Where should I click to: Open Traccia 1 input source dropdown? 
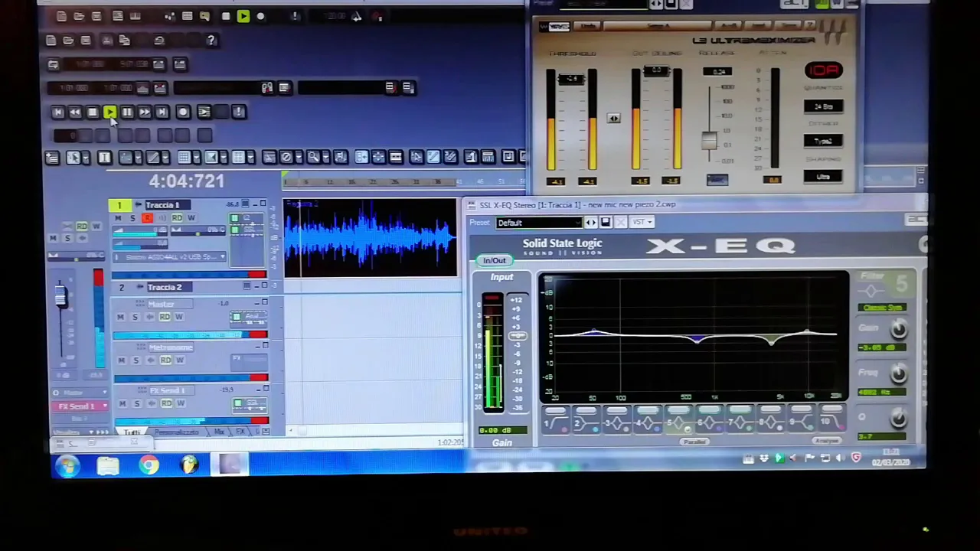tap(169, 257)
